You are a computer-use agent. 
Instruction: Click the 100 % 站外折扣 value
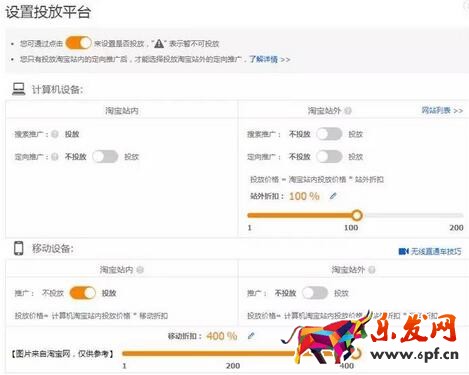tap(304, 196)
